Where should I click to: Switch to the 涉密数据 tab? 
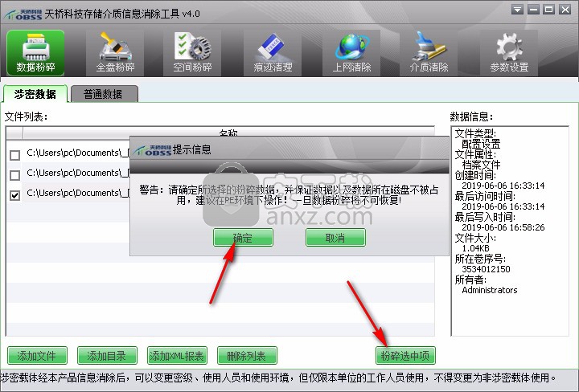(35, 94)
